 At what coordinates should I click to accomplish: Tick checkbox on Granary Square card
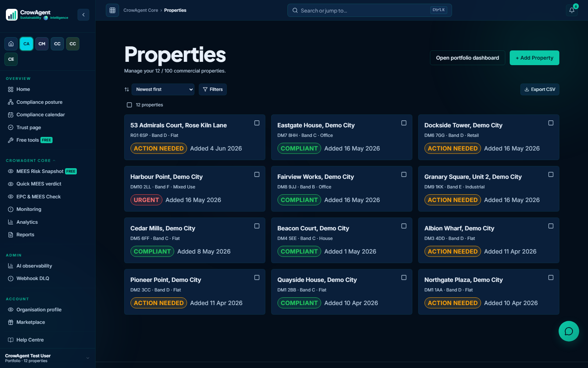551,174
